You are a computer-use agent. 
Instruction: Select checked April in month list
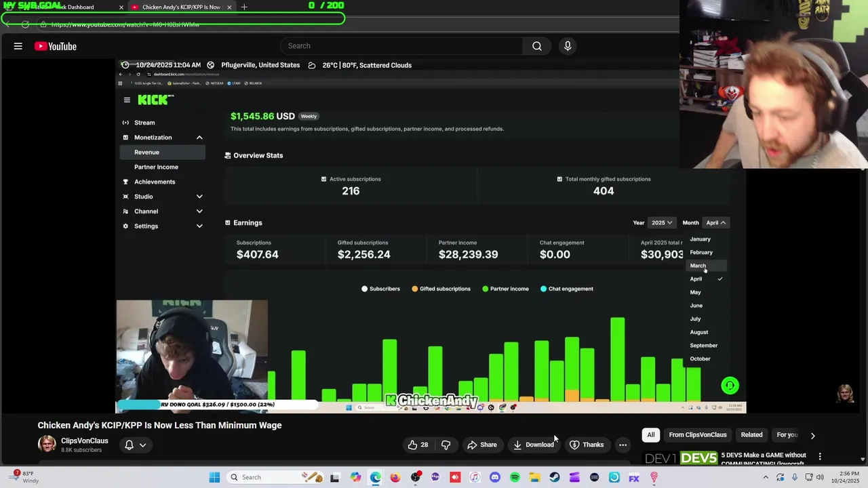coord(707,279)
